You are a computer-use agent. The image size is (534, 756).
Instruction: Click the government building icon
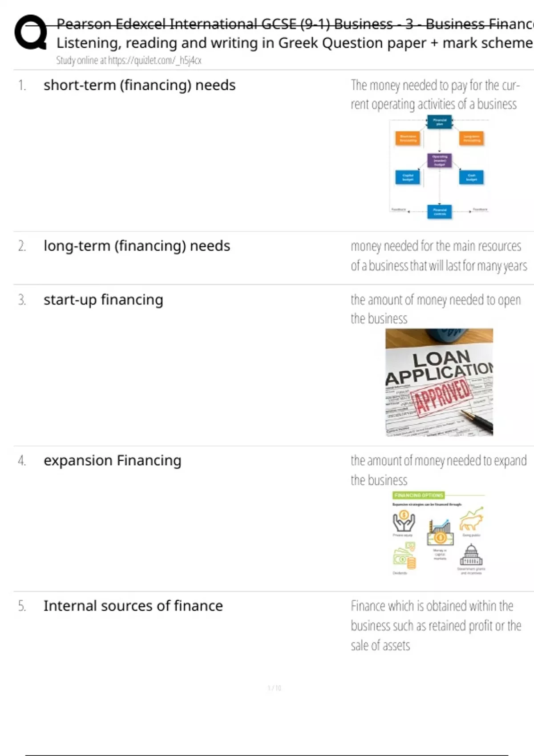pos(471,555)
